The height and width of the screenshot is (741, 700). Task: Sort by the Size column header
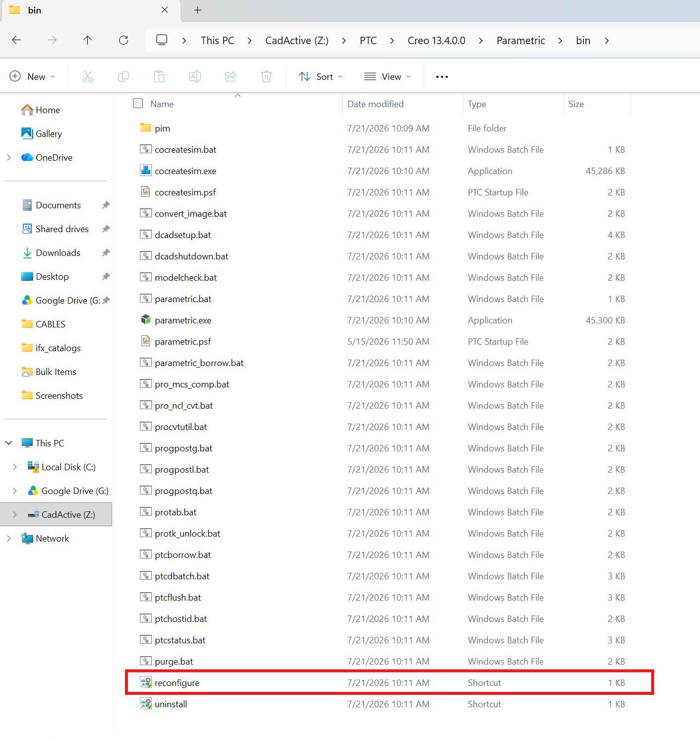pyautogui.click(x=576, y=104)
